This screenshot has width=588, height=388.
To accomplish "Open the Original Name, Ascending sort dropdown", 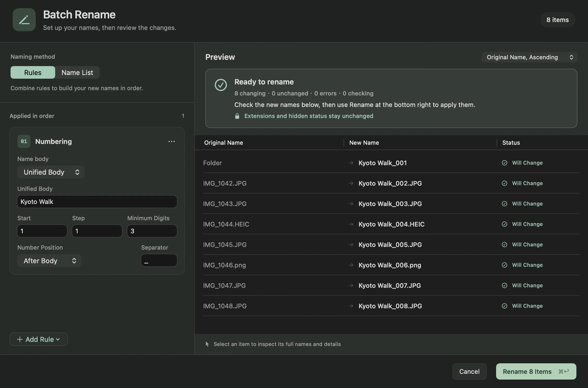I will point(529,57).
